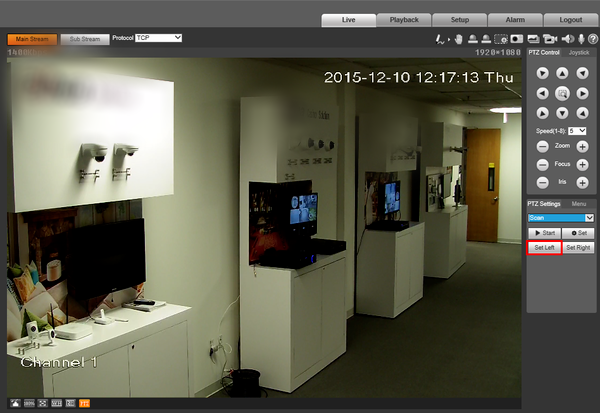The width and height of the screenshot is (600, 413).
Task: Select the Main Stream button
Action: (32, 39)
